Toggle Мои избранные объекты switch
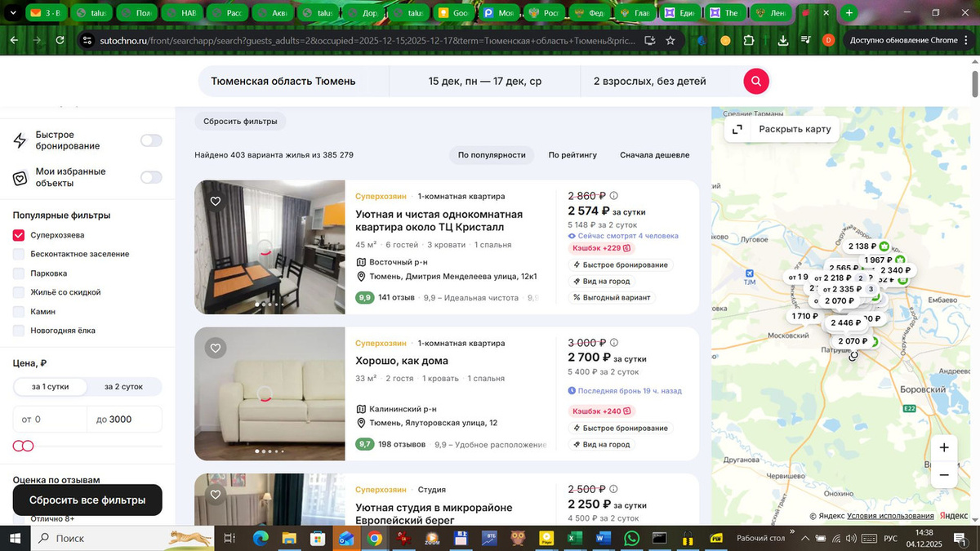This screenshot has width=980, height=551. tap(151, 177)
